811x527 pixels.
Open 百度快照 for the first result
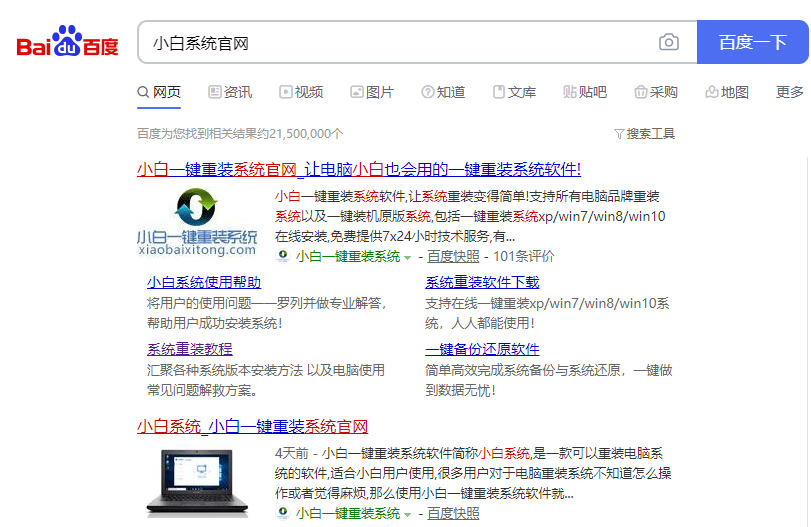click(453, 257)
